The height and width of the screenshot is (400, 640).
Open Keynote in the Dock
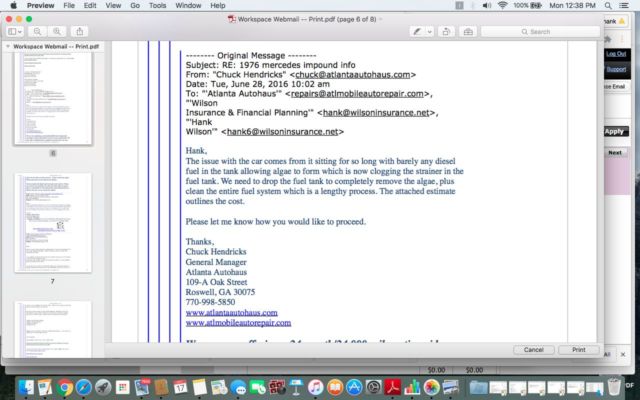(296, 387)
